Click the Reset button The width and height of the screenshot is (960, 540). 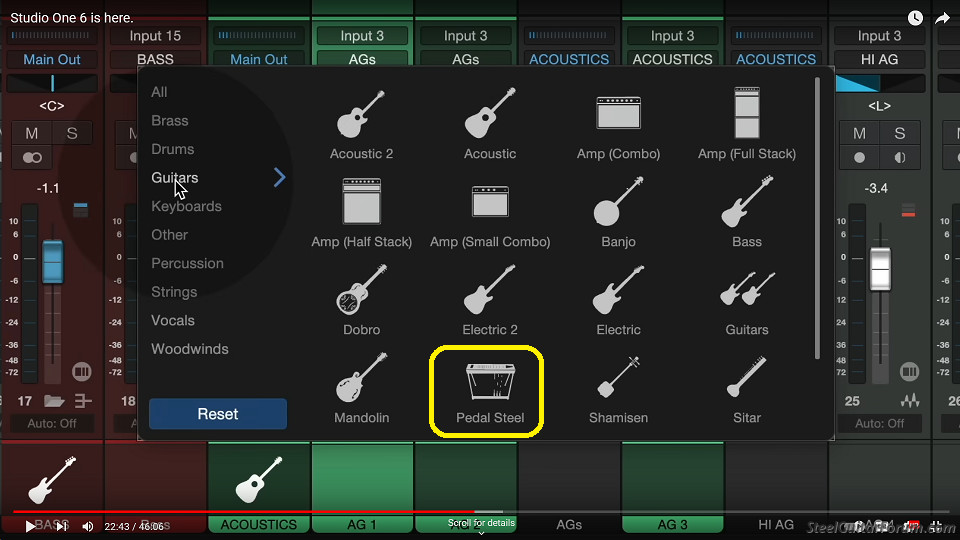218,414
